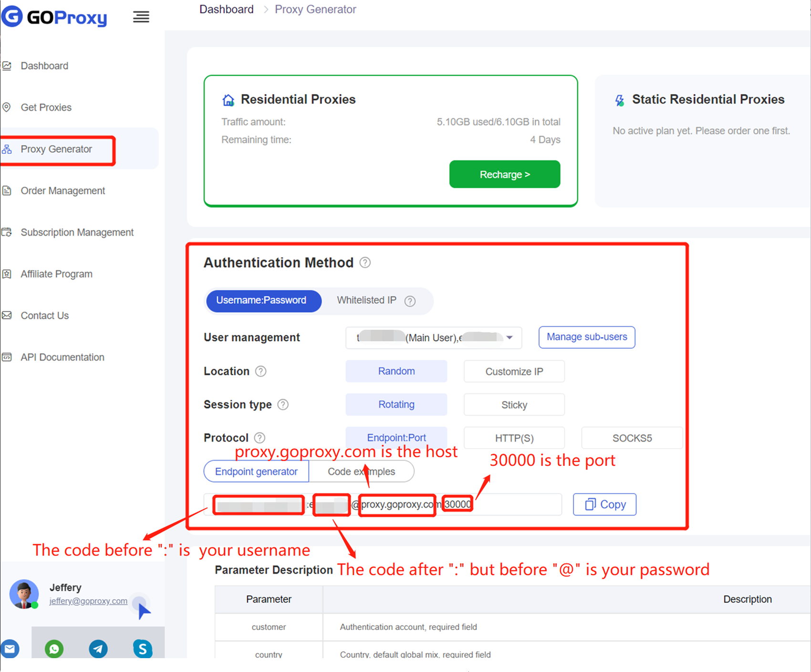Click '5.10GB used/6.10GB in total' text
This screenshot has height=672, width=811.
[x=499, y=122]
